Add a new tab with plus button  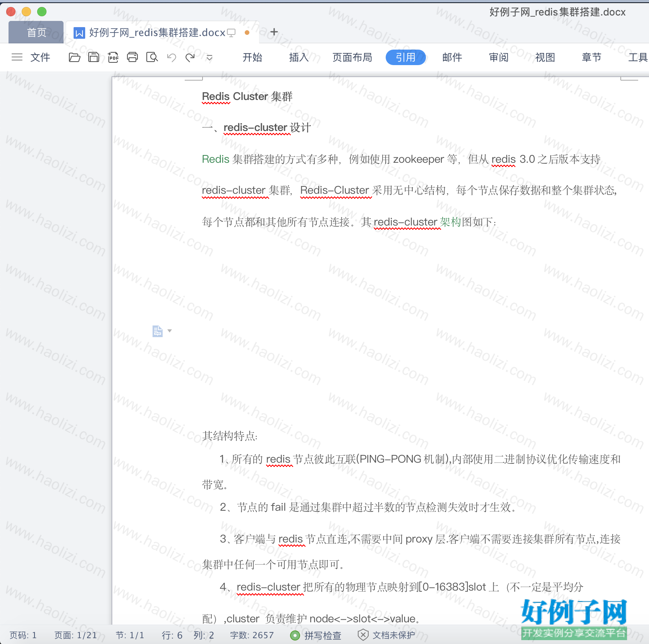coord(274,32)
